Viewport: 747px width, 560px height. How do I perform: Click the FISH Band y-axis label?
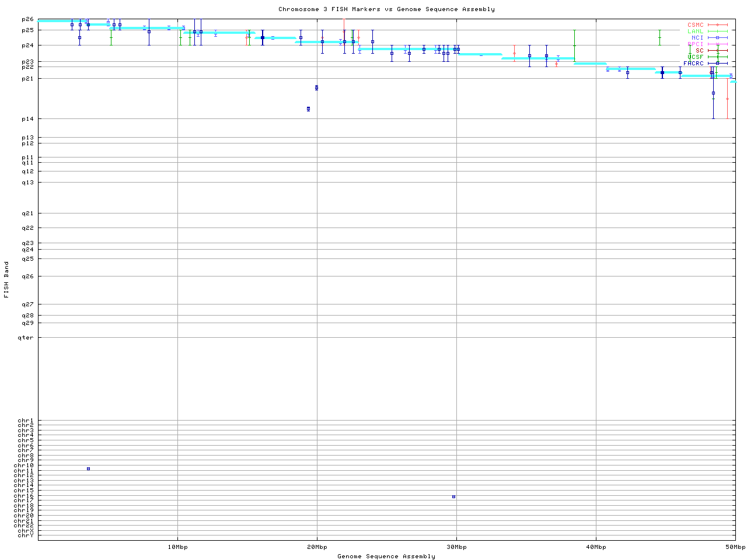6,279
